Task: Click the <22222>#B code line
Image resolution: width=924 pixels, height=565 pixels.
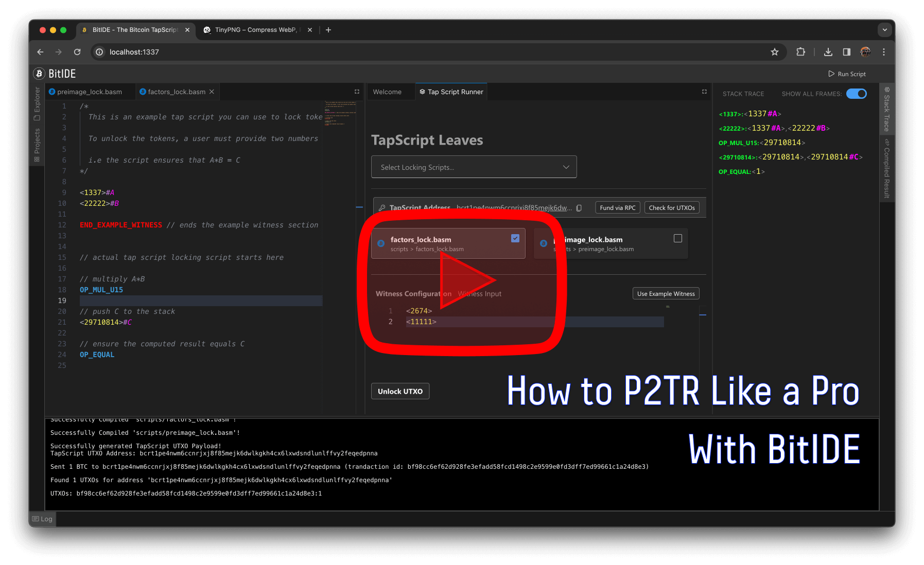Action: [x=99, y=203]
